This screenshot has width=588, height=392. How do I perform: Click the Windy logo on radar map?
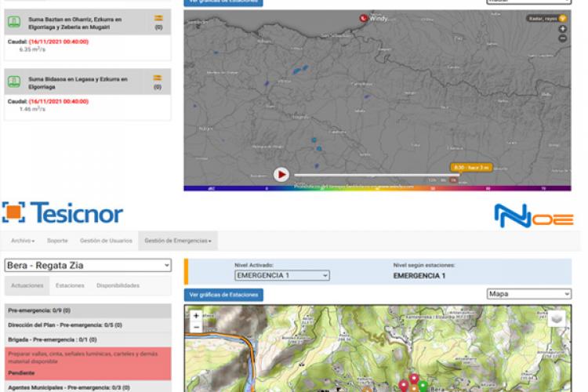click(373, 18)
